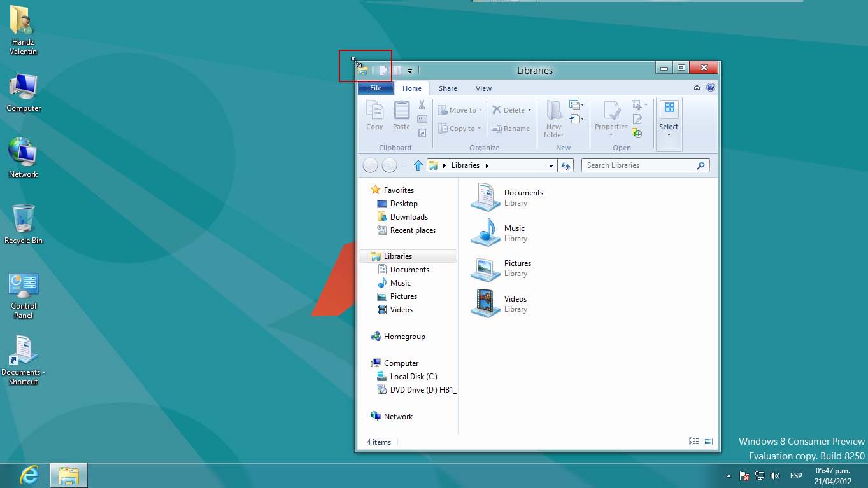Click the Up arrow navigation button
Screen dimensions: 868x488
click(418, 165)
